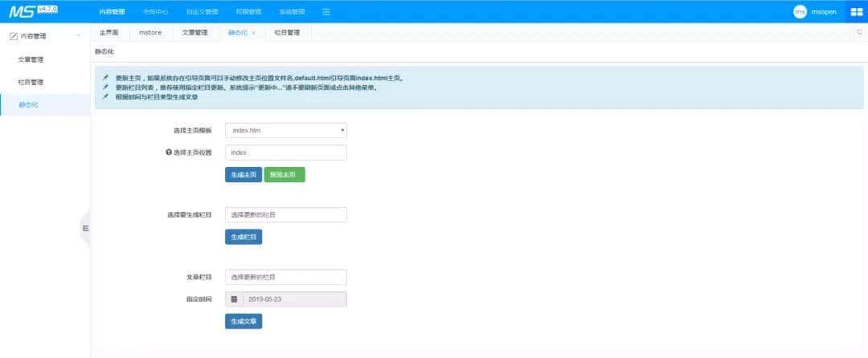Open 文章管理 in the sidebar
The image size is (868, 358).
[x=31, y=59]
